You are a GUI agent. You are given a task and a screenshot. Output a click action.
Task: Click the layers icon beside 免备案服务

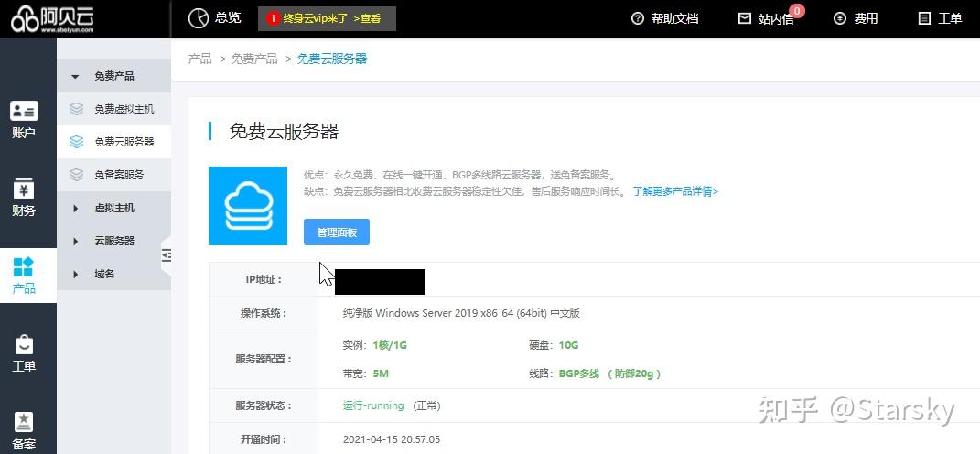(76, 175)
